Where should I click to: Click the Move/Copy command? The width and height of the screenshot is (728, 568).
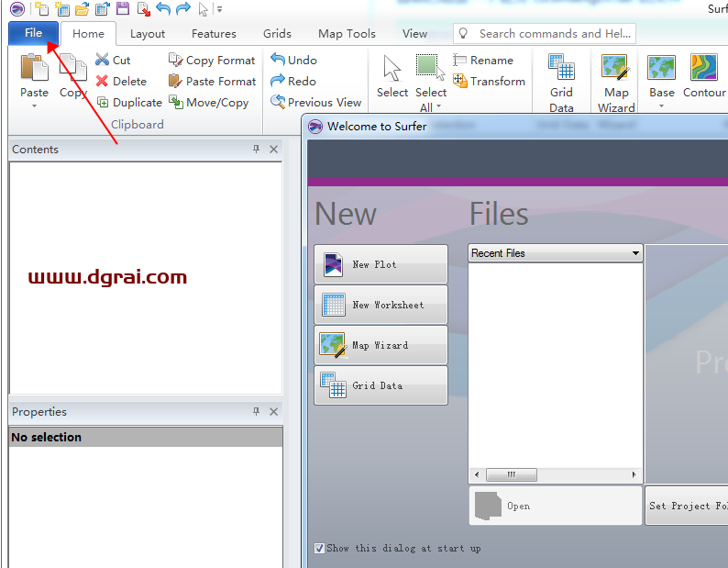pyautogui.click(x=209, y=102)
